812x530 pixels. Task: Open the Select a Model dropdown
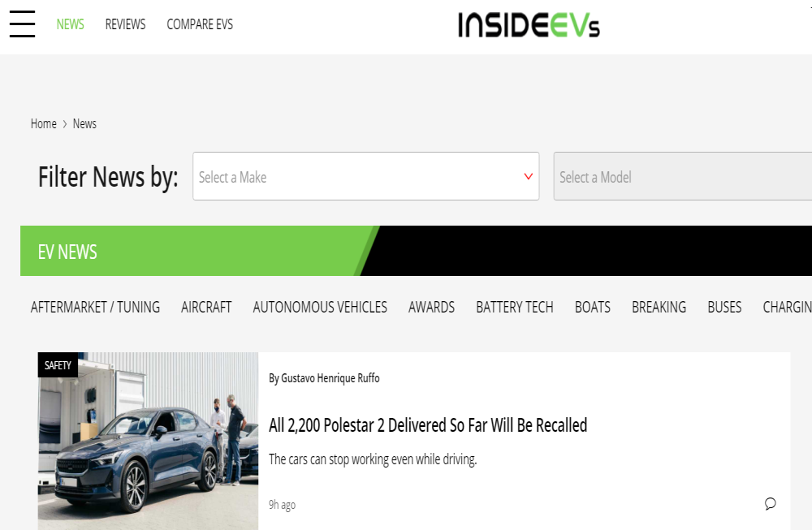point(683,176)
